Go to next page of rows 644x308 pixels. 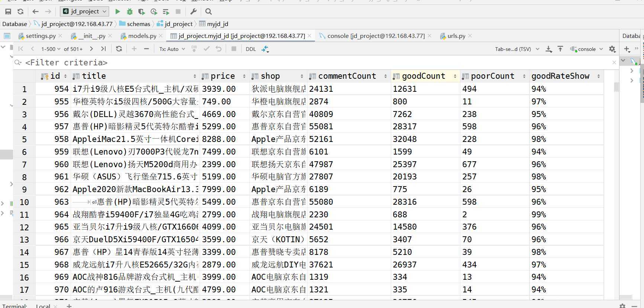tap(91, 49)
